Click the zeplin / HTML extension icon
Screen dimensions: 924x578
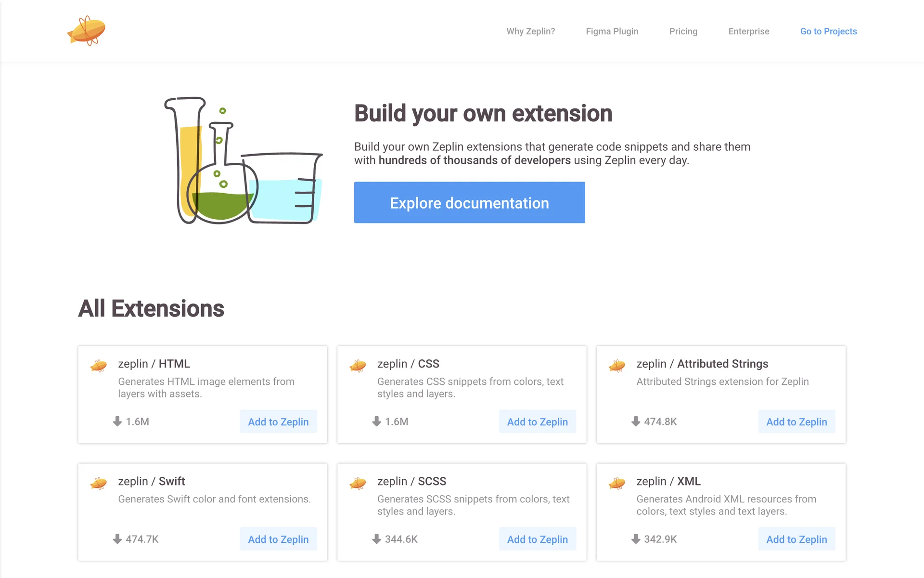[99, 366]
